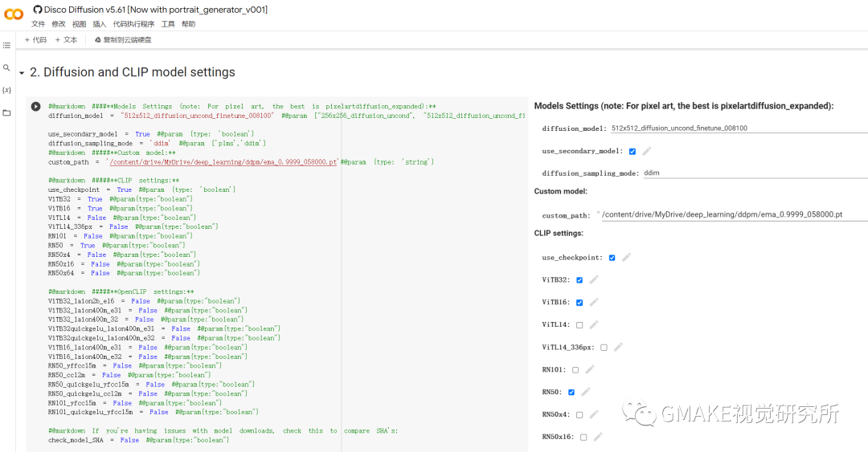Open the search panel in the left sidebar
Viewport: 868px width, 452px height.
(x=7, y=68)
